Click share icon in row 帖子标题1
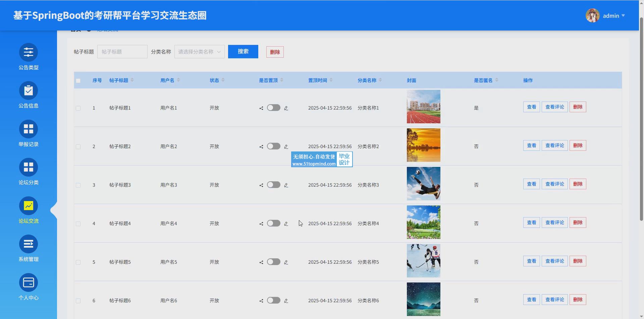Viewport: 644px width, 319px height. (x=261, y=108)
